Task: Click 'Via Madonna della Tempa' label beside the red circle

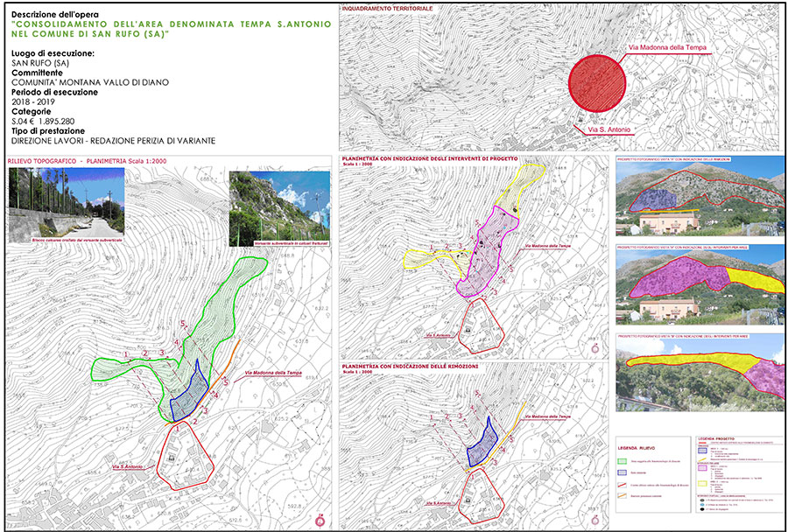Action: coord(667,48)
